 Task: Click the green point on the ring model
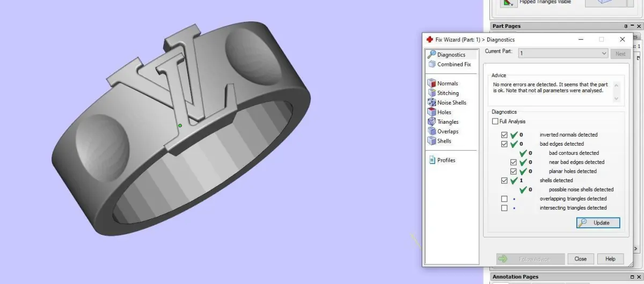point(180,126)
